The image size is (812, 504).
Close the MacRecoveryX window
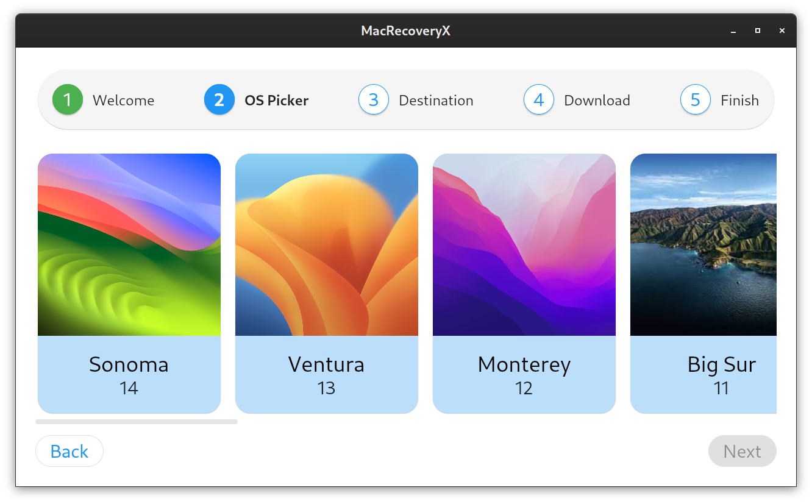click(782, 30)
